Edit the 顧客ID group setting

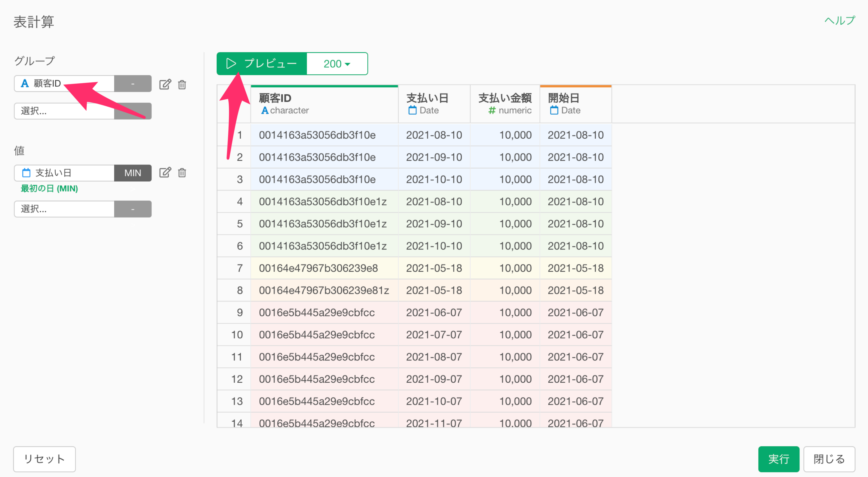[x=165, y=84]
